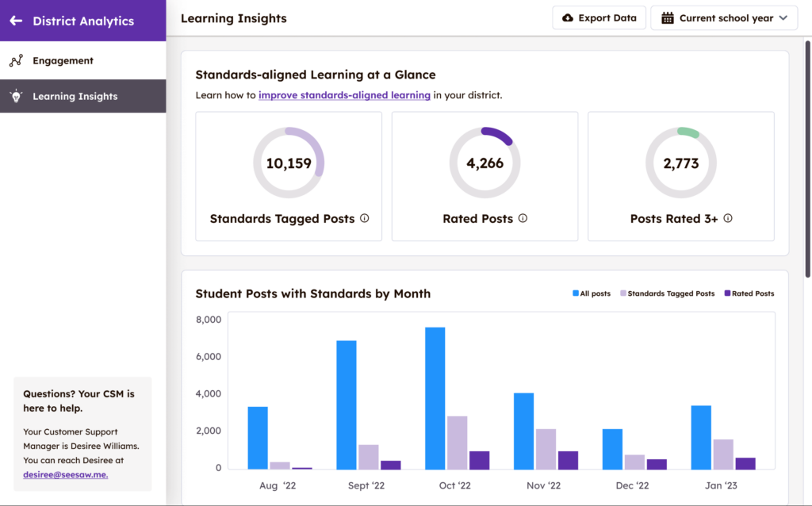812x506 pixels.
Task: Click info icon next to Standards Tagged Posts
Action: click(x=365, y=218)
